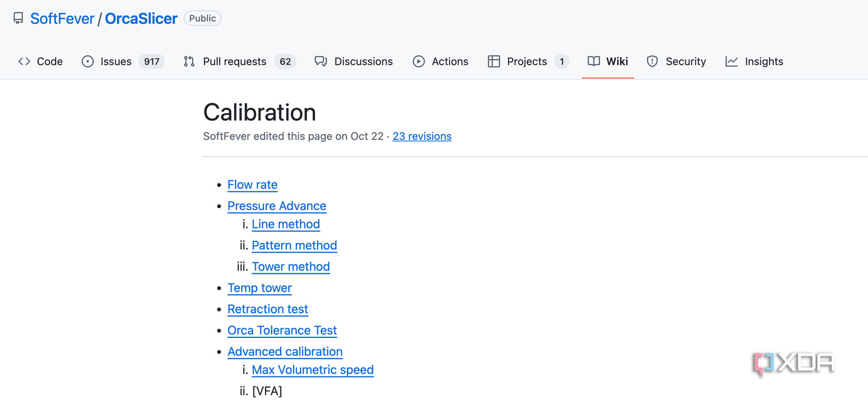The width and height of the screenshot is (868, 411).
Task: Click the Wiki open-book icon
Action: pyautogui.click(x=593, y=61)
